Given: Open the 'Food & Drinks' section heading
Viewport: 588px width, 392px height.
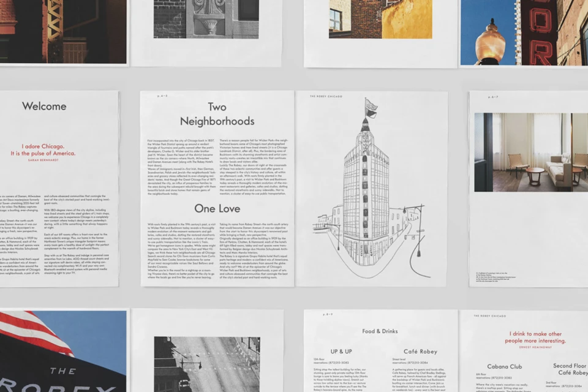Looking at the screenshot, I should (x=380, y=330).
